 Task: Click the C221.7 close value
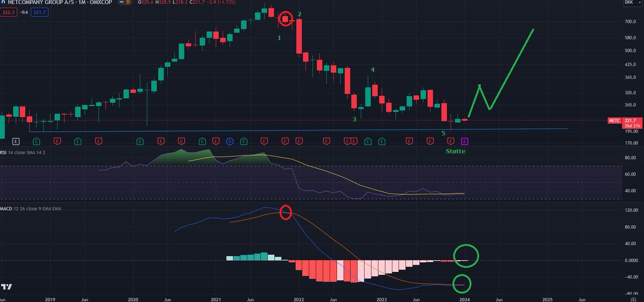tap(197, 3)
